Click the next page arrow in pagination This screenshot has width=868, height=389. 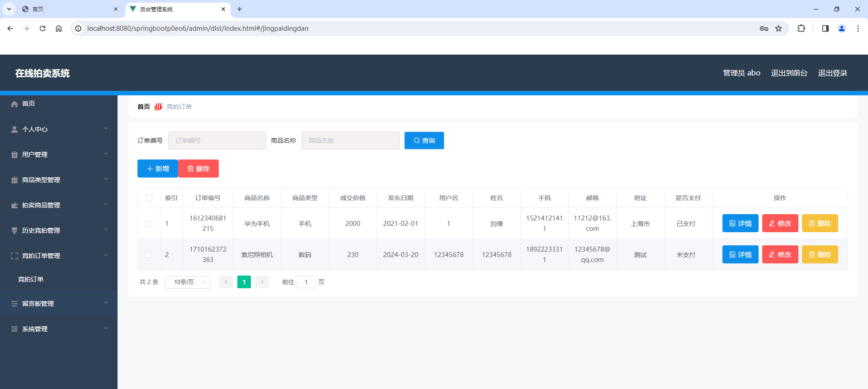pos(262,282)
